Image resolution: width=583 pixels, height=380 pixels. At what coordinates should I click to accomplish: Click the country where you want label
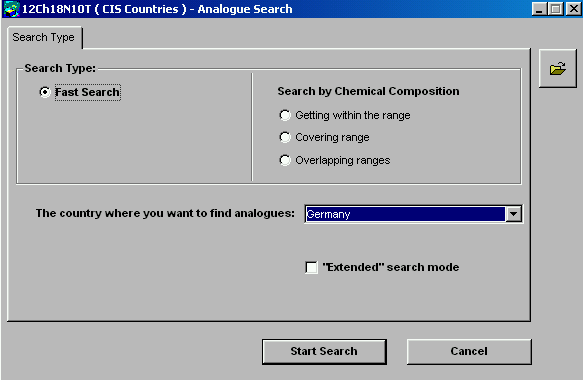pos(165,213)
